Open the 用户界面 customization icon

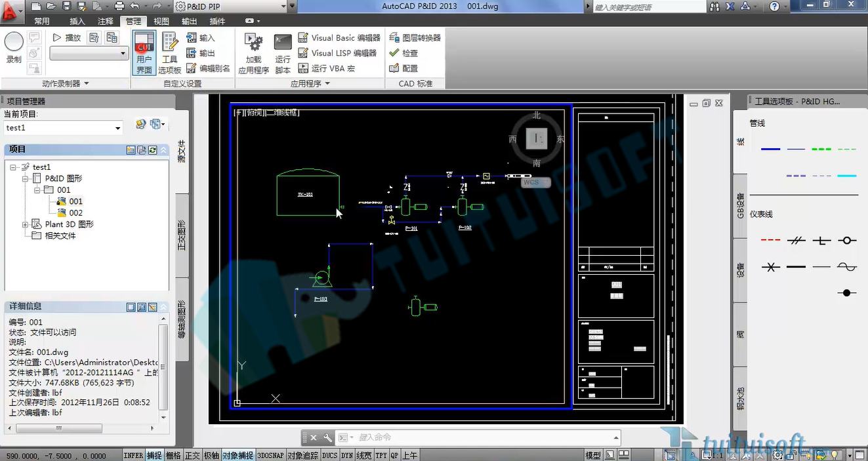pos(144,53)
